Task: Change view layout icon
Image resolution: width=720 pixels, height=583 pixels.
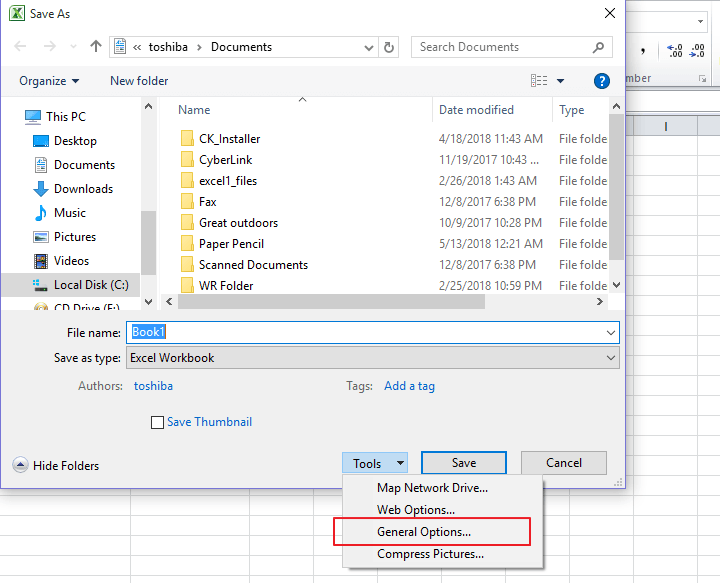Action: tap(539, 81)
